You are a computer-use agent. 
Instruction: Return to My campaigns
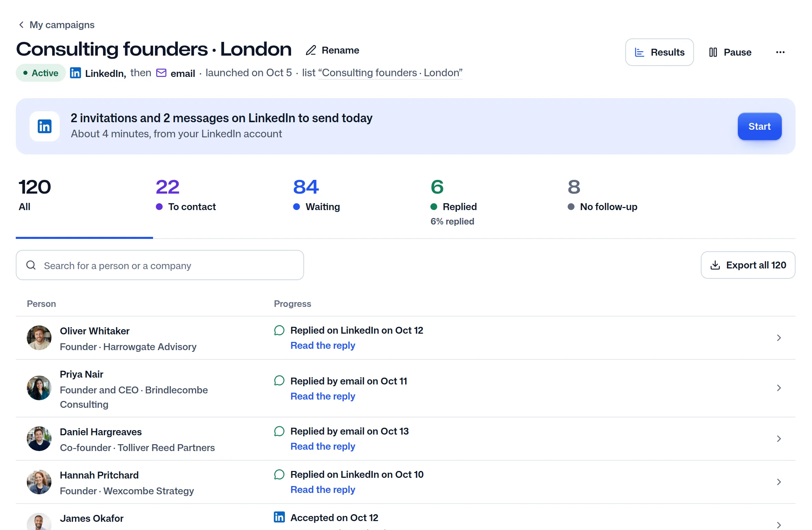tap(56, 25)
